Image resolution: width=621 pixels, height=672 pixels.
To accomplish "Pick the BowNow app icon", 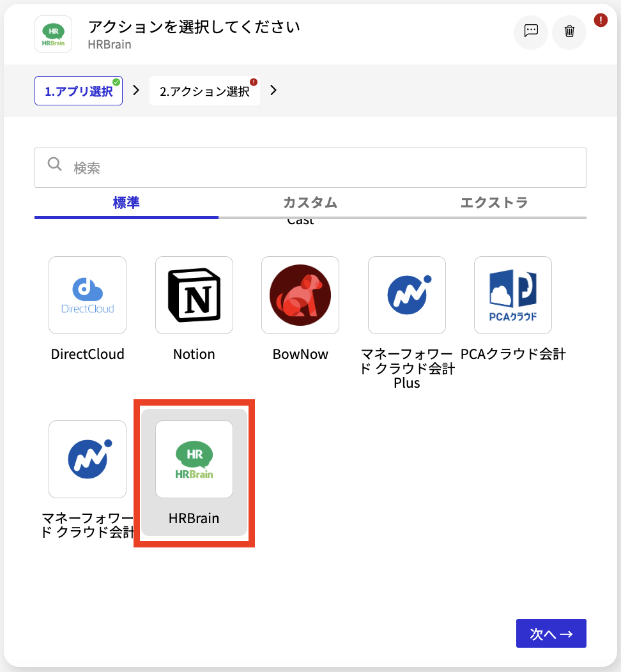I will coord(300,295).
